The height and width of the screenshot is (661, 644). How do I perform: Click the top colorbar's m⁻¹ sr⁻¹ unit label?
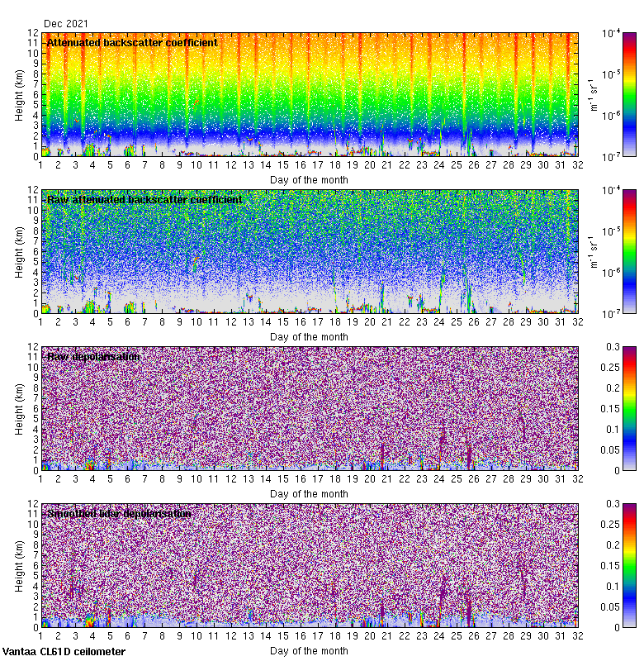pos(592,94)
